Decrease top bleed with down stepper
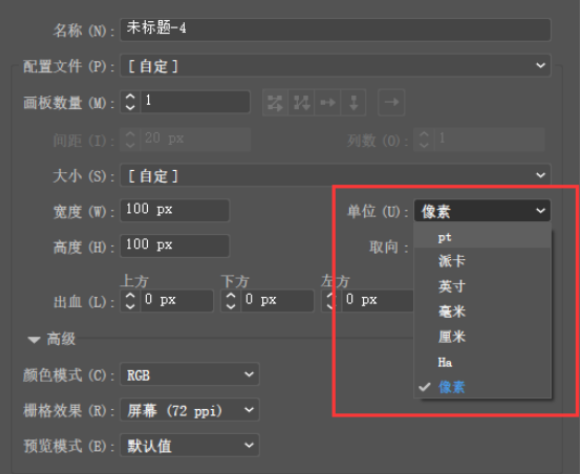 [x=130, y=306]
